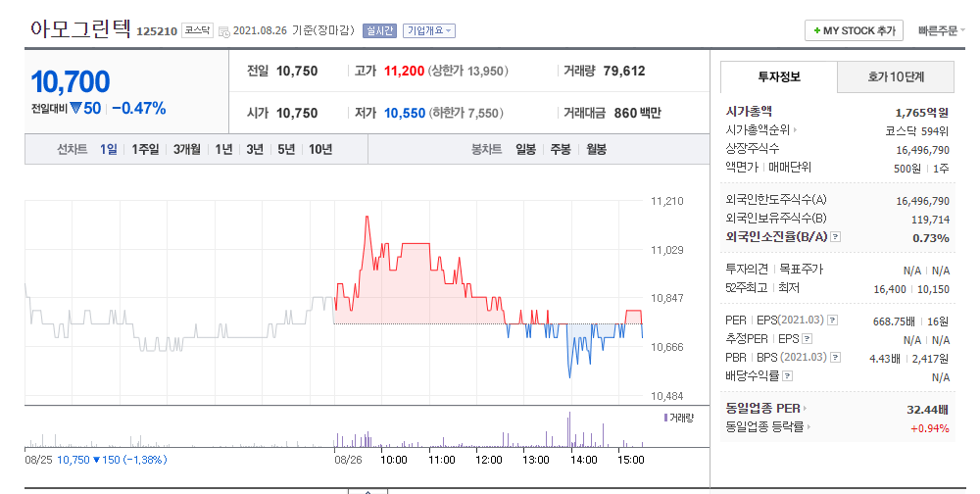Screen dimensions: 980x494
Task: Select the 5년 line chart period
Action: pyautogui.click(x=285, y=149)
